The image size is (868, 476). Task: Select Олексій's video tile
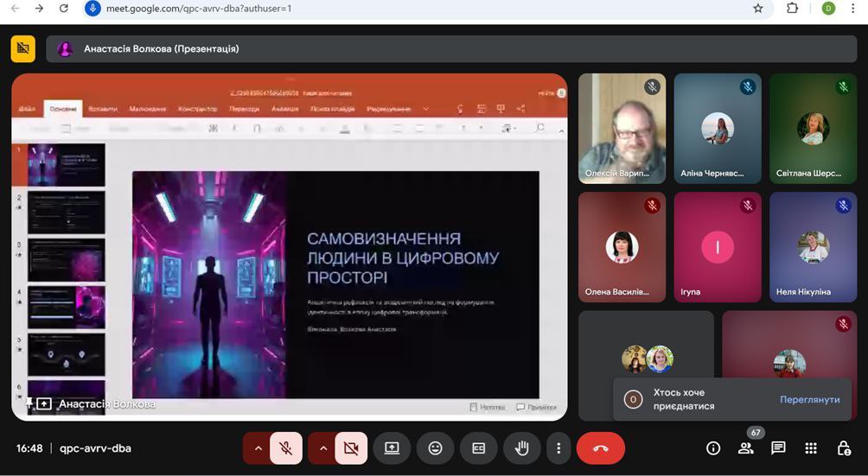[622, 128]
